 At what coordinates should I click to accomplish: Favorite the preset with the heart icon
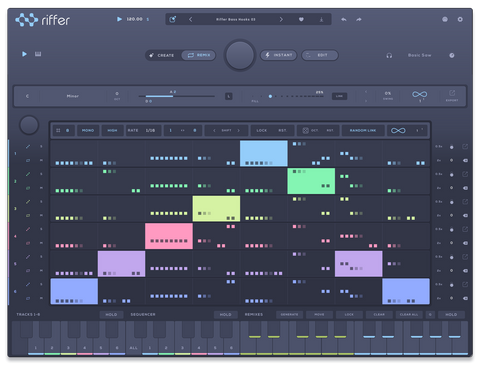click(301, 19)
